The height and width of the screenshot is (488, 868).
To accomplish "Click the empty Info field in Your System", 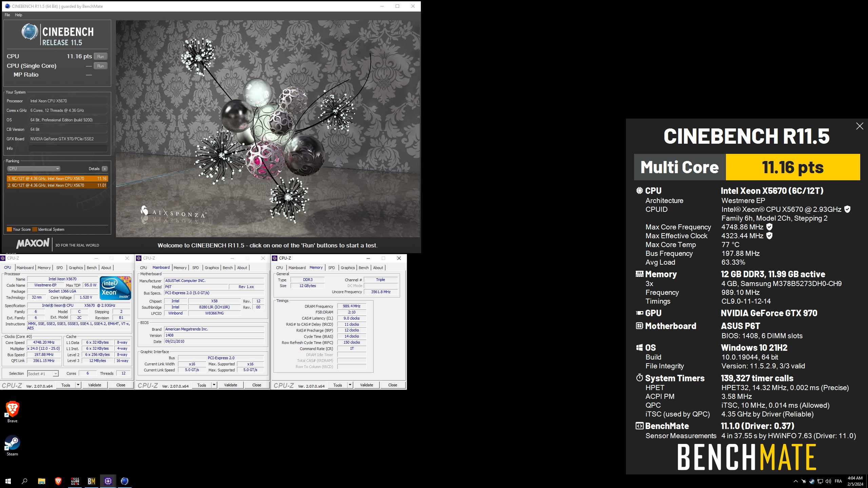I will coord(68,148).
